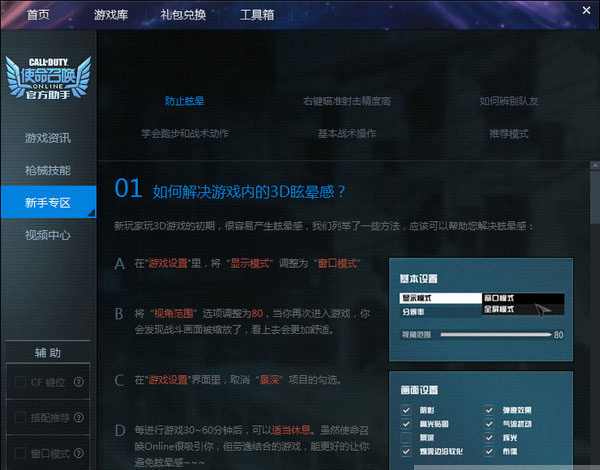Click the heading 如何解决游戏内的3D眩晕感

(249, 191)
